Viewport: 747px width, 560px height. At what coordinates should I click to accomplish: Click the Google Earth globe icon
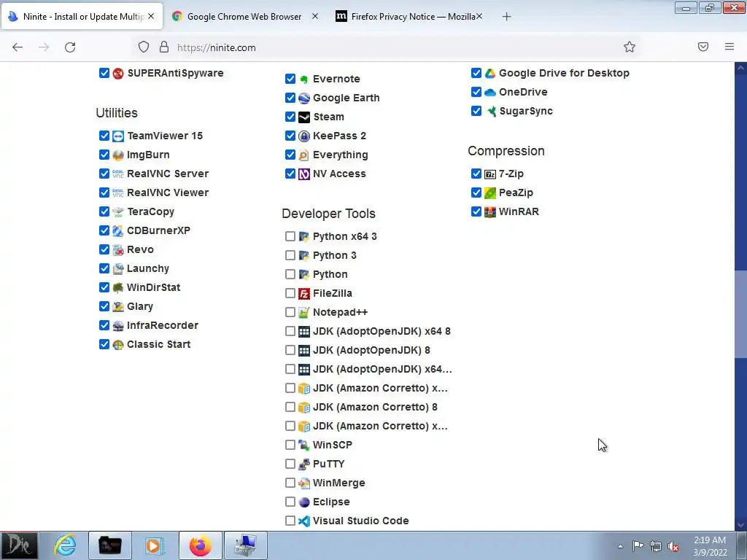click(304, 98)
